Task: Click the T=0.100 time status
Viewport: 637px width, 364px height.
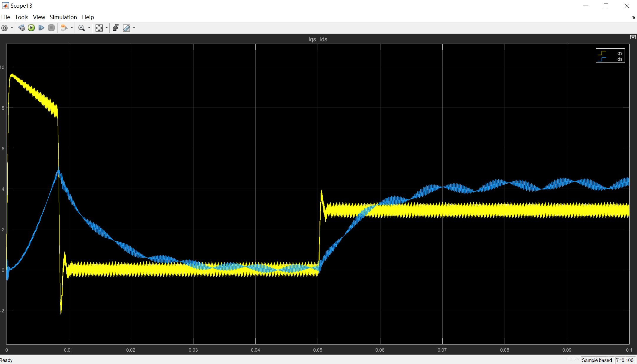Action: point(625,360)
